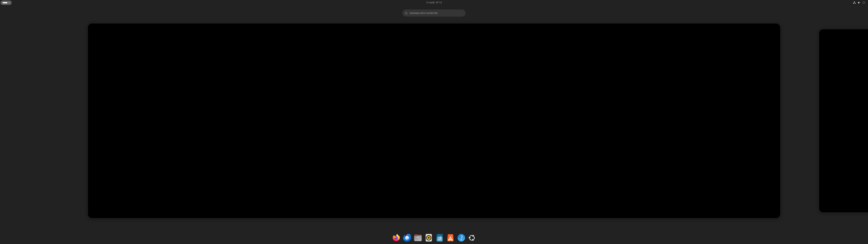Select the main central workspace thumbnail

(434, 121)
